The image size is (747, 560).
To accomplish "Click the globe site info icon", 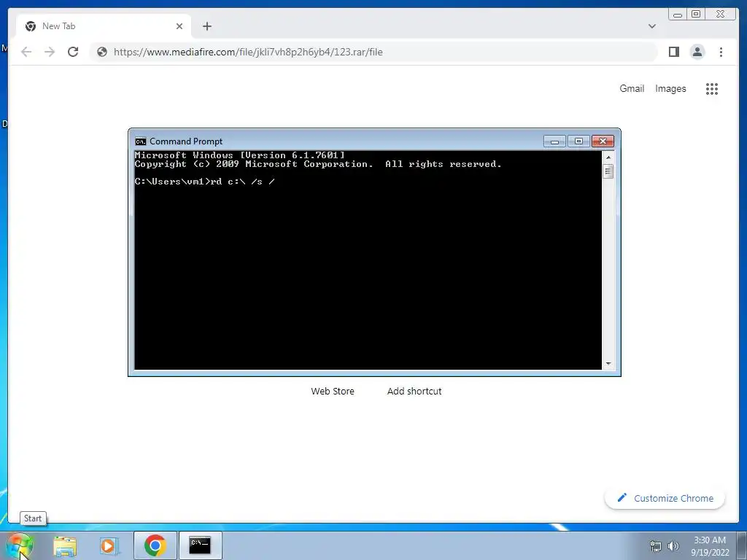I will point(102,52).
